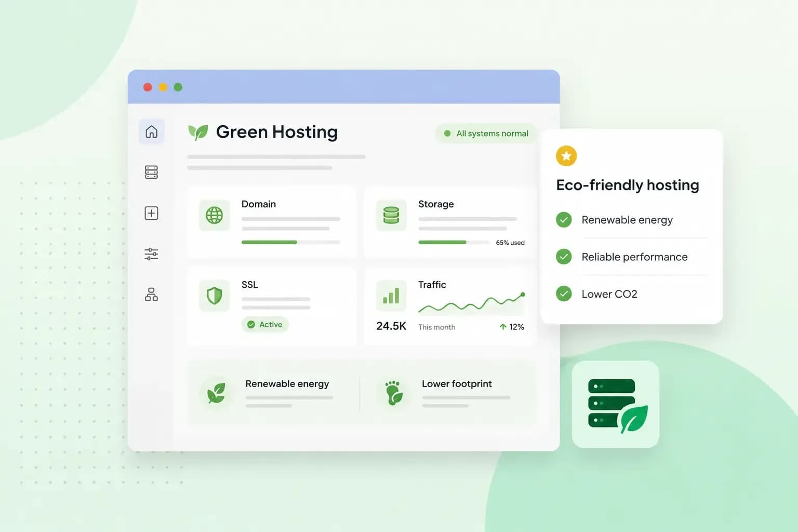
Task: Click the Traffic line chart
Action: 472,303
